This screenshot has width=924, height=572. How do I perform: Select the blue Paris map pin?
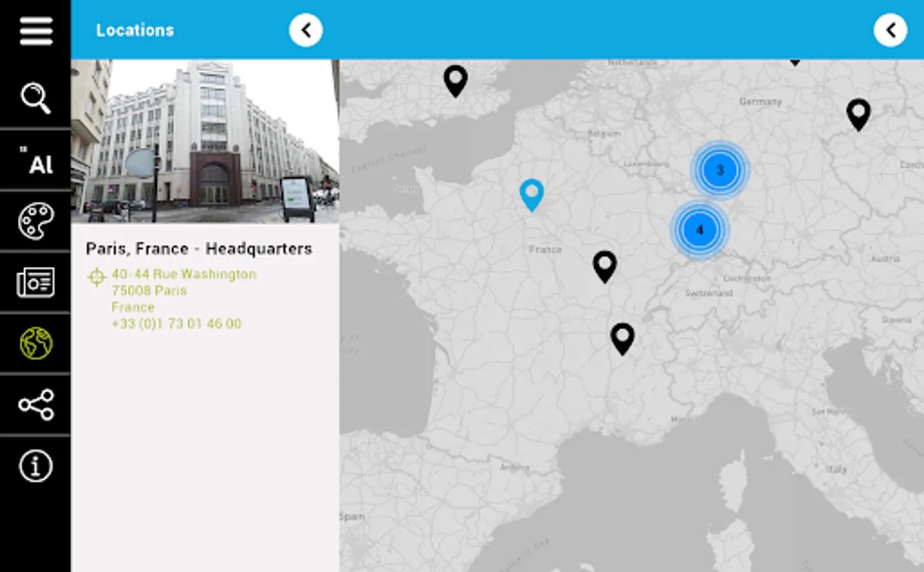click(x=531, y=194)
